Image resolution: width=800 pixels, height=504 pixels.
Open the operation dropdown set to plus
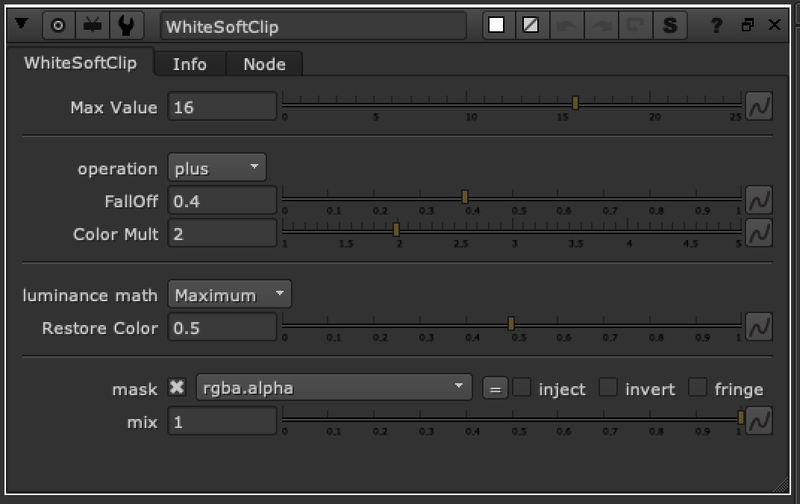click(217, 168)
